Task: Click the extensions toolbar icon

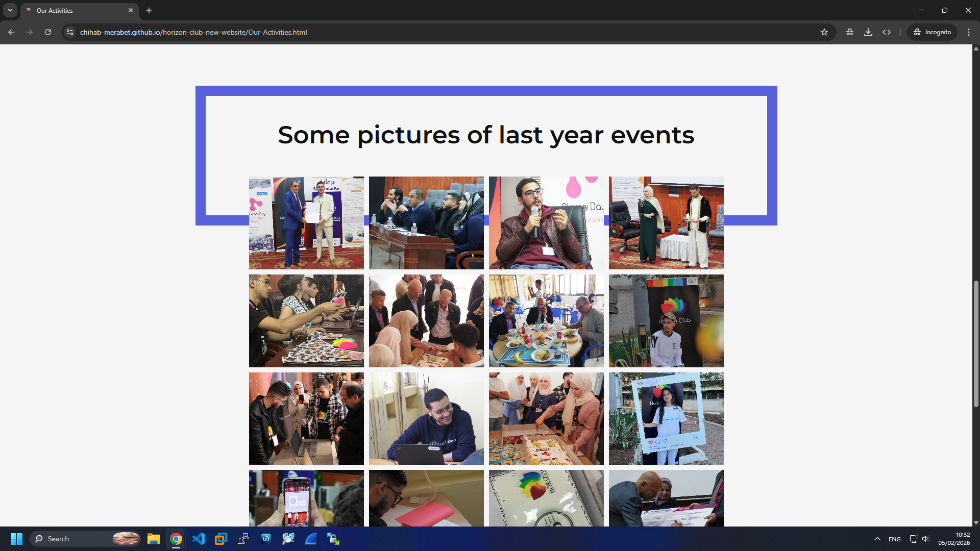Action: (x=849, y=32)
